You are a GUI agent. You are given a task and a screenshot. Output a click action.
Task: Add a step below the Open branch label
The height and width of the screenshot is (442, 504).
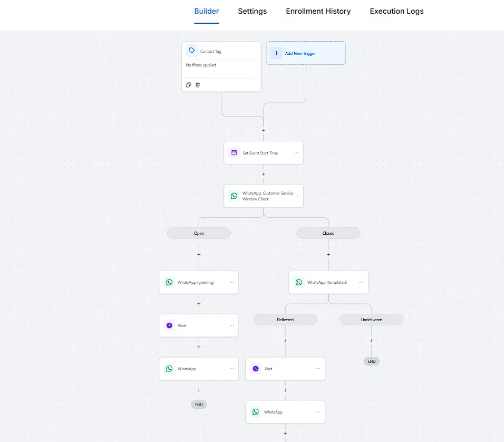pos(199,254)
